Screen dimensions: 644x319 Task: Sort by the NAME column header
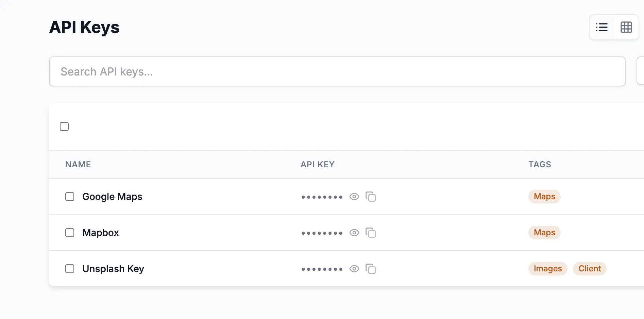point(78,165)
